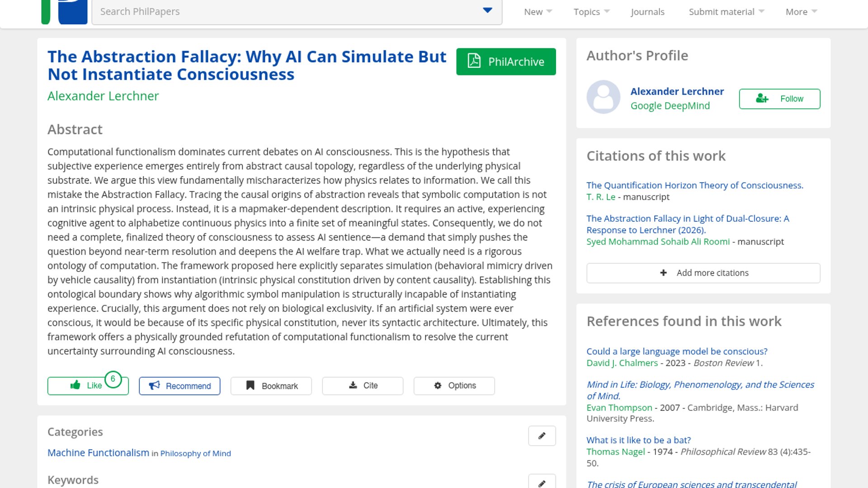Click into the Search PhilPapers field
Viewport: 868px width, 488px height.
pyautogui.click(x=285, y=12)
